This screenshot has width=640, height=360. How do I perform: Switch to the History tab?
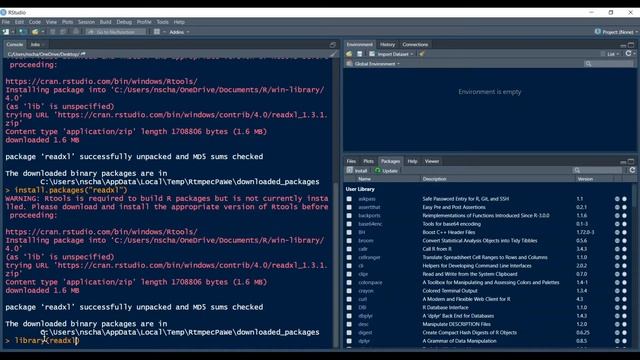pyautogui.click(x=387, y=44)
